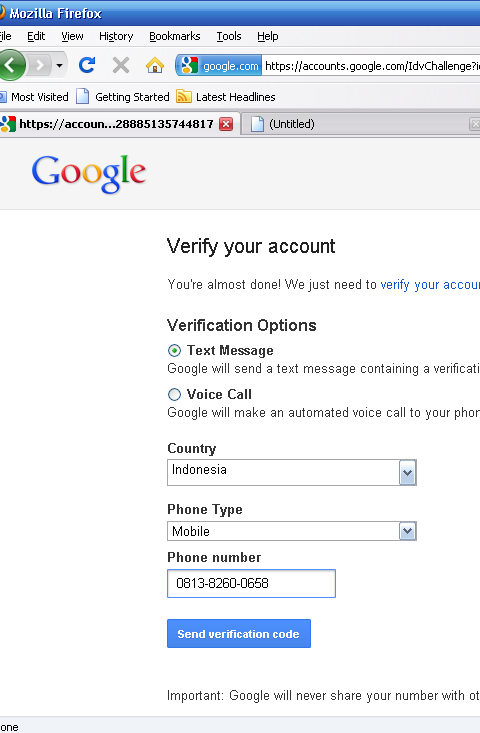The image size is (480, 733).
Task: Click the Stop loading X icon
Action: [121, 65]
